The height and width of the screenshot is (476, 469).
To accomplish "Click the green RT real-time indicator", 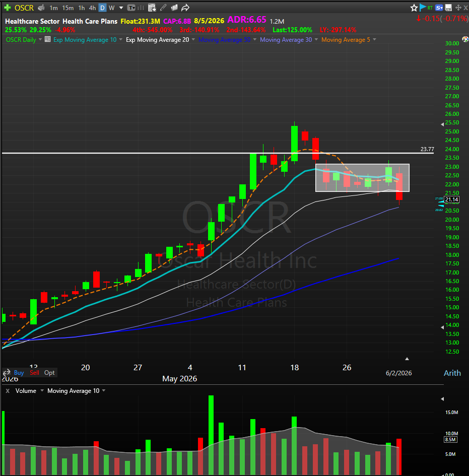I will (430, 8).
